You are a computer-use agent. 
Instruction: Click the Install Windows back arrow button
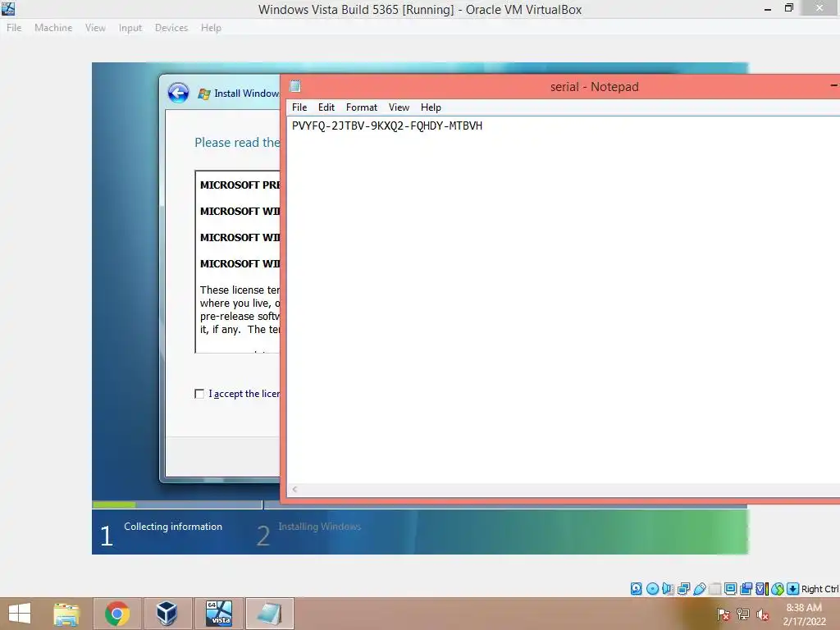[178, 93]
